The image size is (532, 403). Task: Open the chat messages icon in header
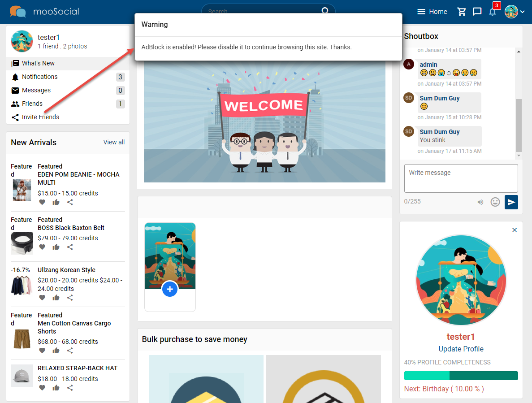point(477,12)
